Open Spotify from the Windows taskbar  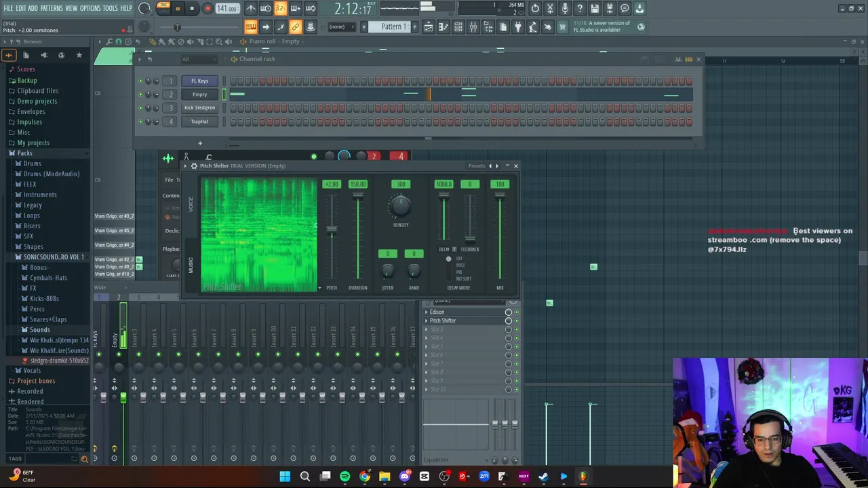(344, 476)
